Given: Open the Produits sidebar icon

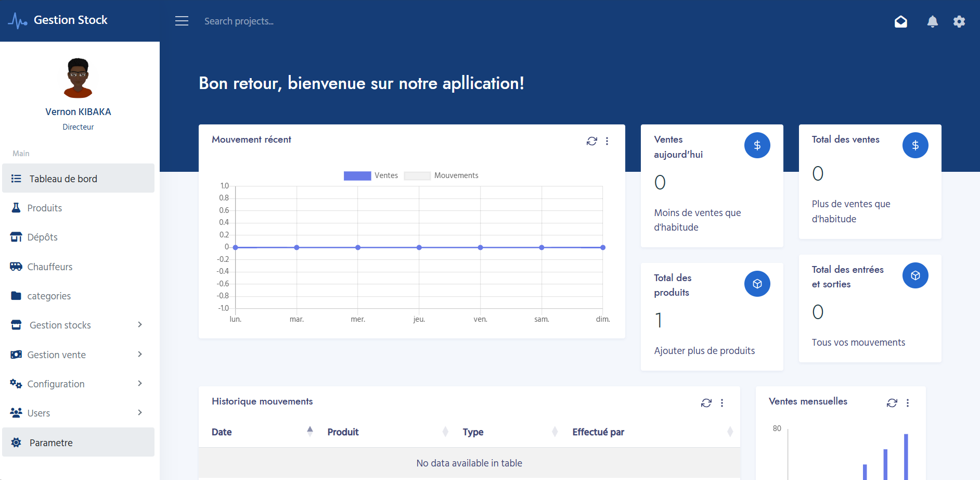Looking at the screenshot, I should click(16, 207).
